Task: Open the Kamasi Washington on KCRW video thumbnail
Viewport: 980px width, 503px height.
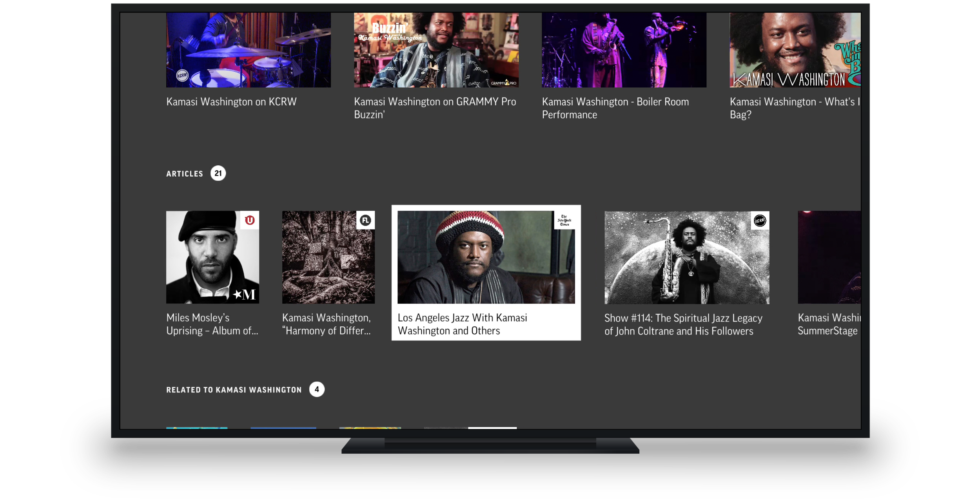Action: tap(248, 50)
